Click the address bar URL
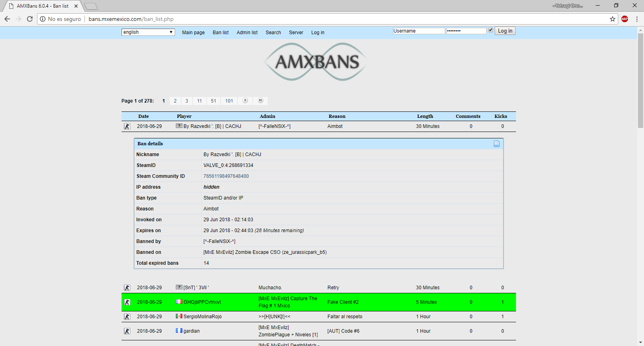This screenshot has width=644, height=346. (x=131, y=19)
